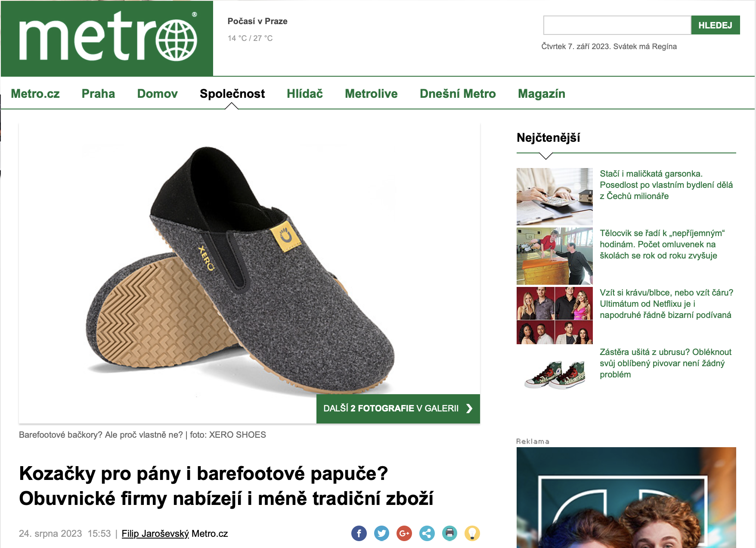Viewport: 756px width, 548px height.
Task: Click arrow on gallery photos banner
Action: [469, 408]
